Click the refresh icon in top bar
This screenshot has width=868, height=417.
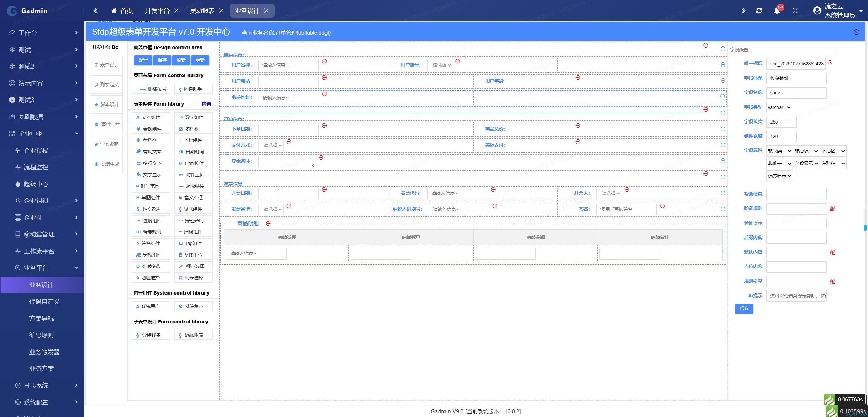coord(759,11)
